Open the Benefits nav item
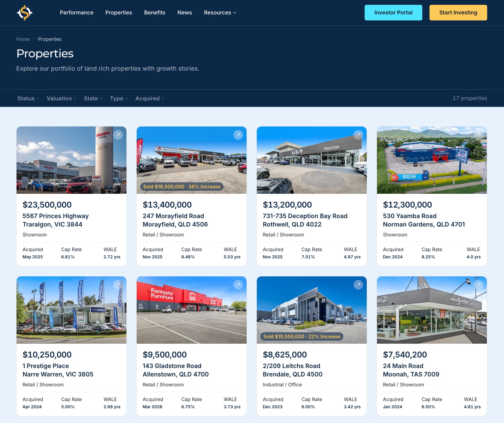The height and width of the screenshot is (423, 504). (x=155, y=13)
